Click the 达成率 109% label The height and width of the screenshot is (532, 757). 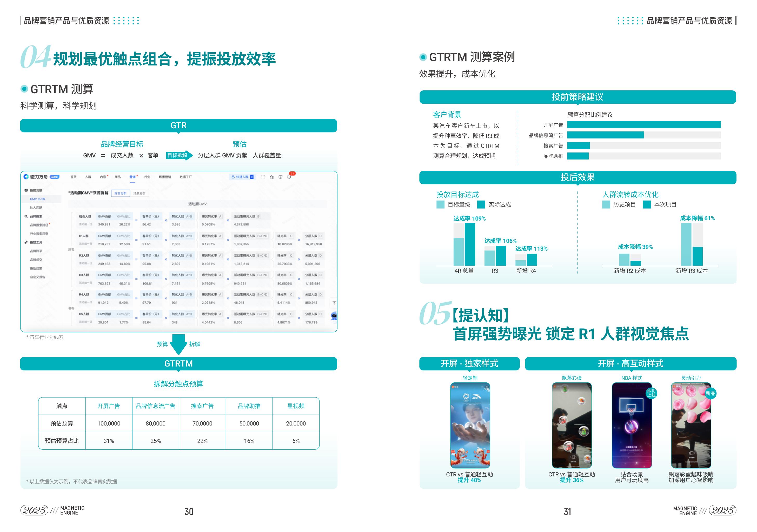click(469, 218)
